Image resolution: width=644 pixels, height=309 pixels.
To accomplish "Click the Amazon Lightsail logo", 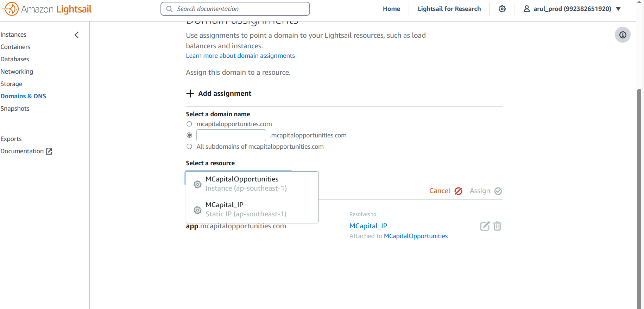I will [x=47, y=9].
